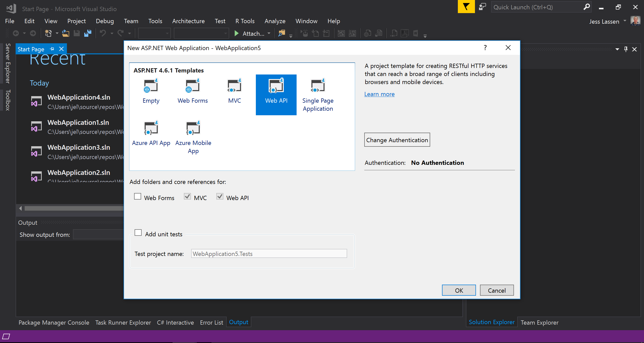Click the Change Authentication button
644x343 pixels.
pyautogui.click(x=397, y=140)
